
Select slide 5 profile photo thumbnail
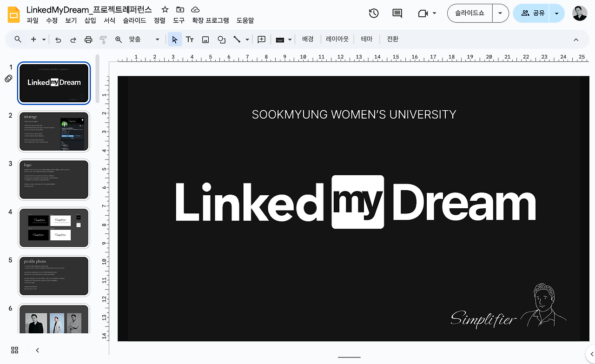(54, 276)
